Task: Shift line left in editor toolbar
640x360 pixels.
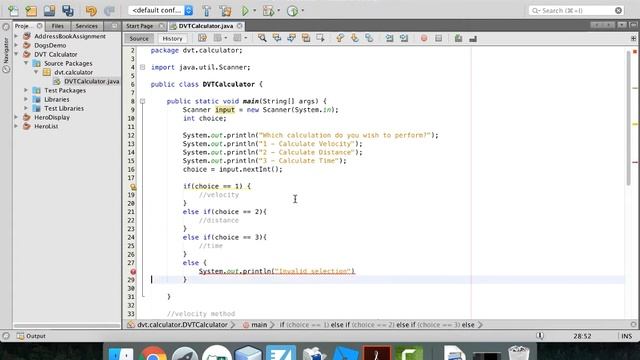Action: [x=389, y=38]
